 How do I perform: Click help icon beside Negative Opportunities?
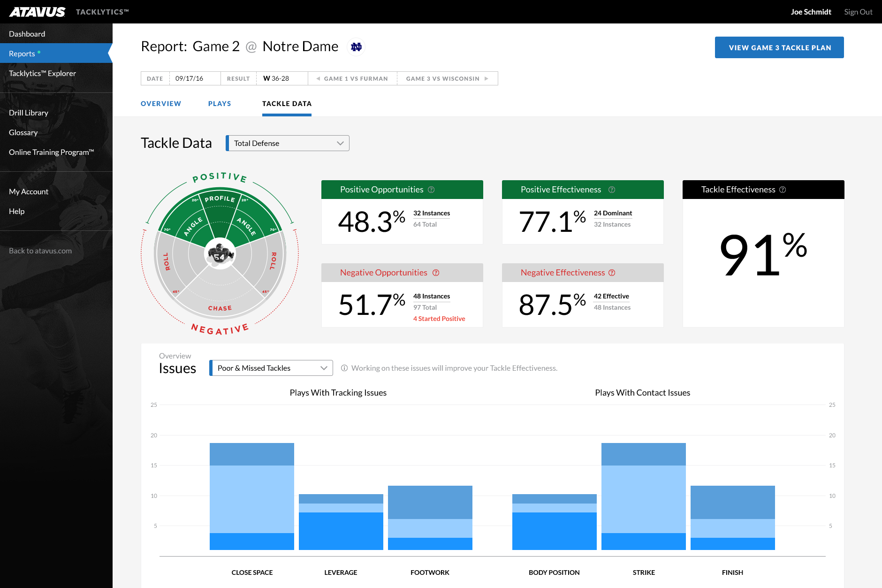(x=436, y=273)
